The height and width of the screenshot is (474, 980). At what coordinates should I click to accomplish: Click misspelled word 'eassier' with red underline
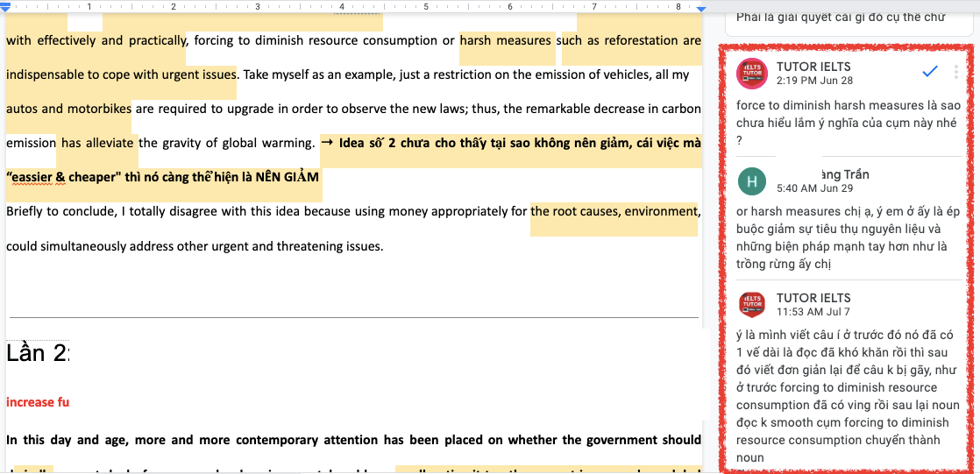tap(32, 177)
